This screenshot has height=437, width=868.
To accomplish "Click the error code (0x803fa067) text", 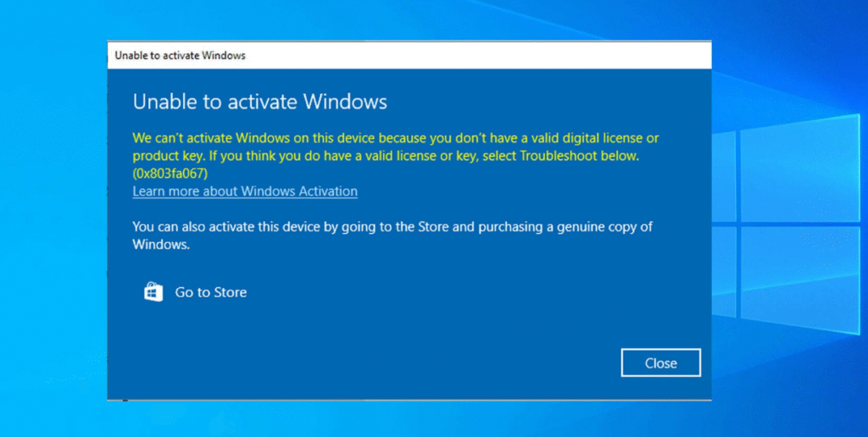I will [x=170, y=174].
